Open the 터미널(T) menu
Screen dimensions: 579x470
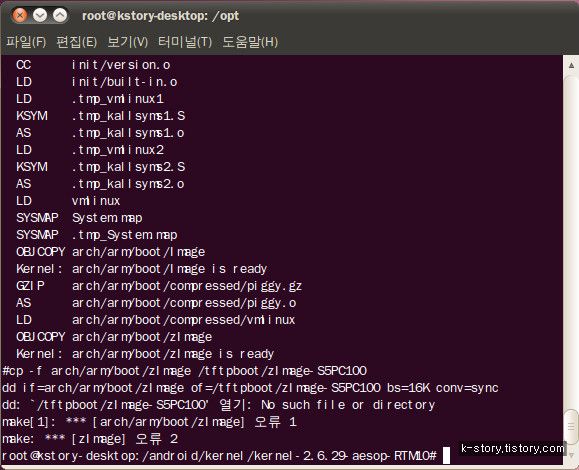185,42
